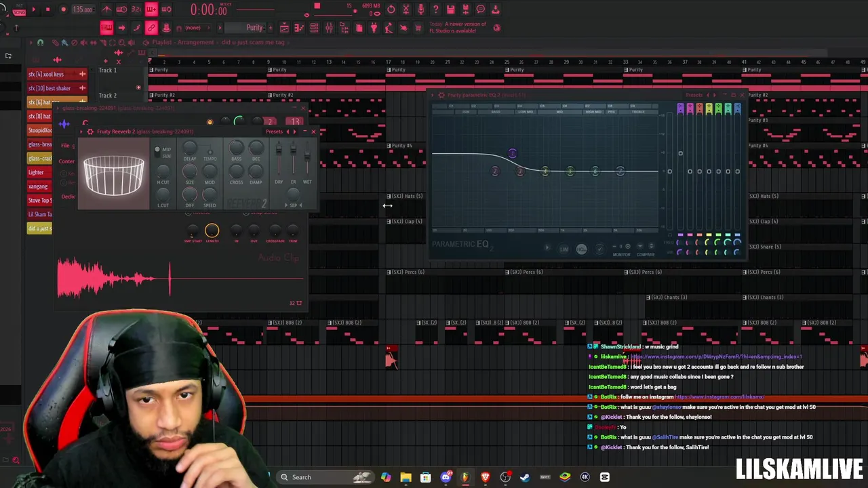
Task: Click the download content icon in top toolbar
Action: click(495, 9)
